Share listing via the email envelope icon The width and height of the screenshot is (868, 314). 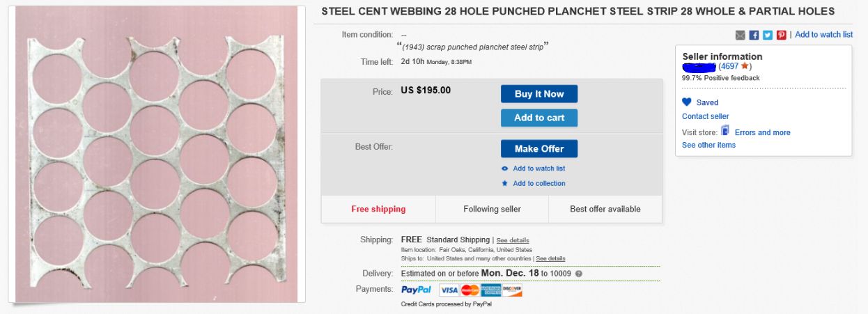click(740, 35)
